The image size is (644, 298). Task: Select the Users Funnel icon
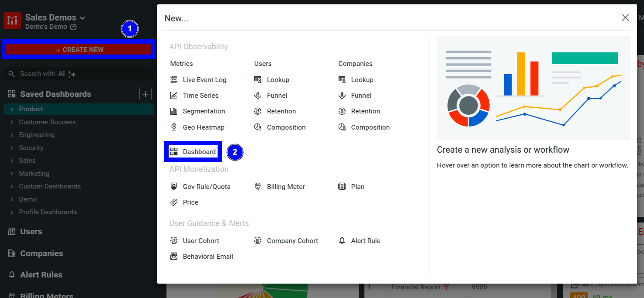click(258, 95)
